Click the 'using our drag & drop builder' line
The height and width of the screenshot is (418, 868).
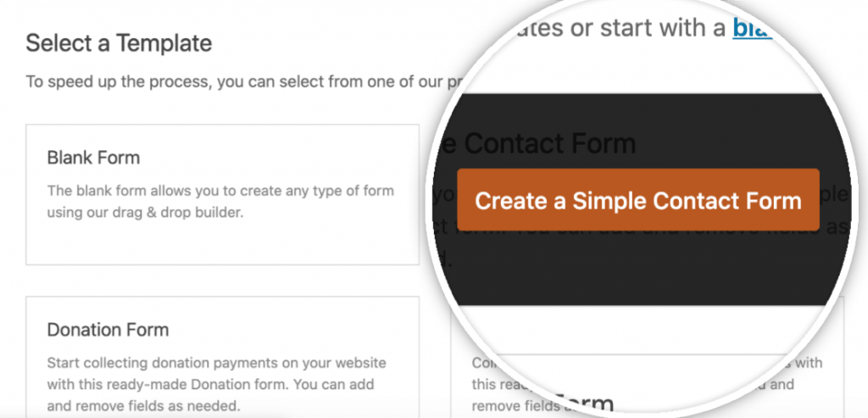click(145, 211)
